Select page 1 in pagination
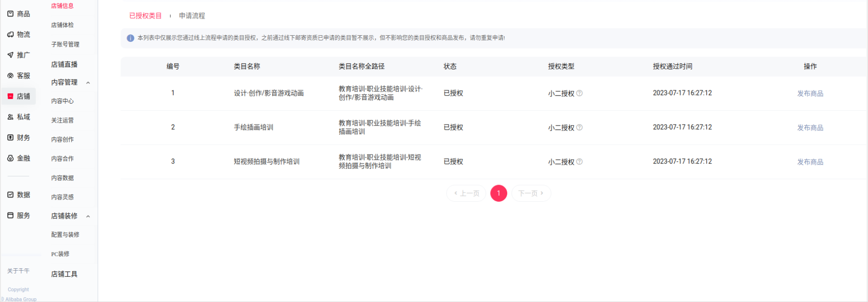This screenshot has width=868, height=302. click(498, 193)
